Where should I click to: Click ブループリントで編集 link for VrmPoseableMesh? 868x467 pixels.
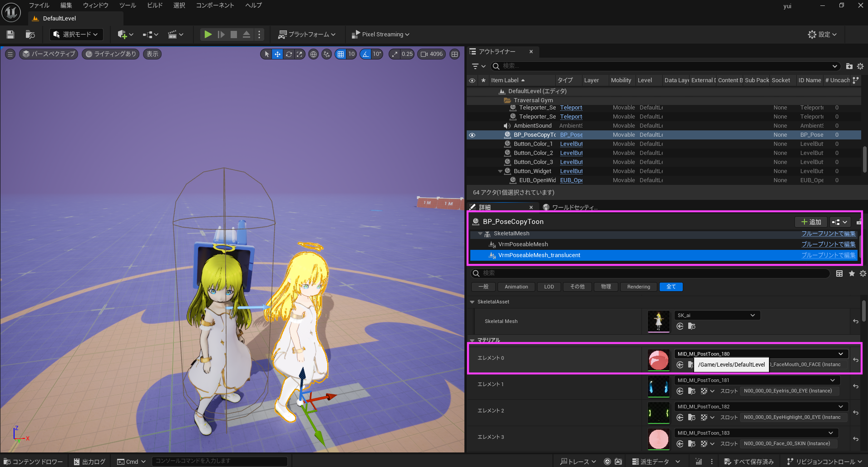[x=829, y=244]
